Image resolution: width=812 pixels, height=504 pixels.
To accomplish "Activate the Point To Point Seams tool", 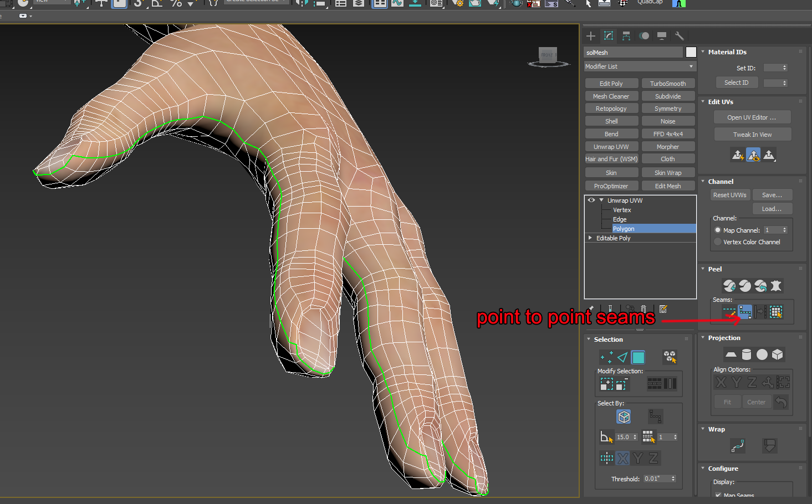I will tap(745, 311).
